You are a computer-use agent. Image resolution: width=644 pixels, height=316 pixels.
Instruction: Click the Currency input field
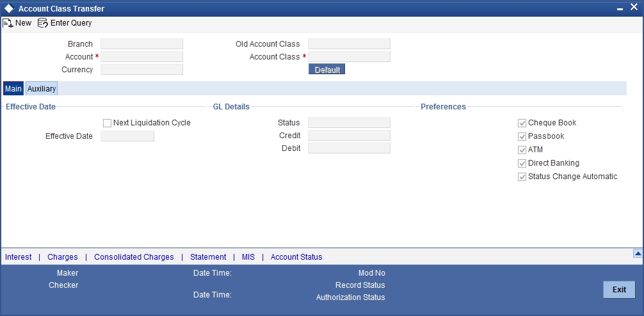(141, 69)
